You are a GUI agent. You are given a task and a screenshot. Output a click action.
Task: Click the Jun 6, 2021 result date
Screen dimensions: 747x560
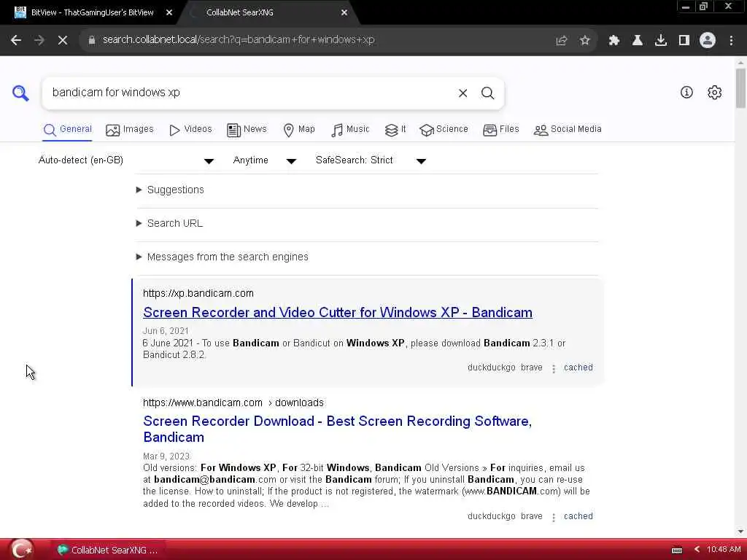click(x=166, y=331)
